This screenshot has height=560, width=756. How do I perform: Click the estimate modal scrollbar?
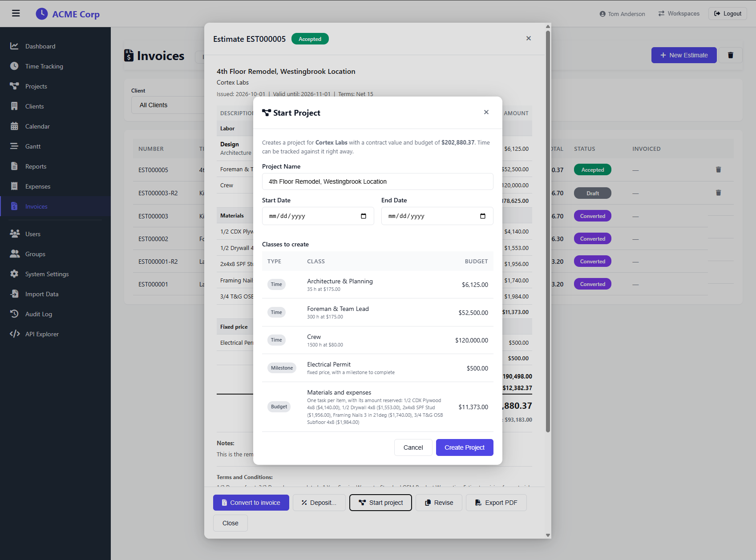(548, 231)
